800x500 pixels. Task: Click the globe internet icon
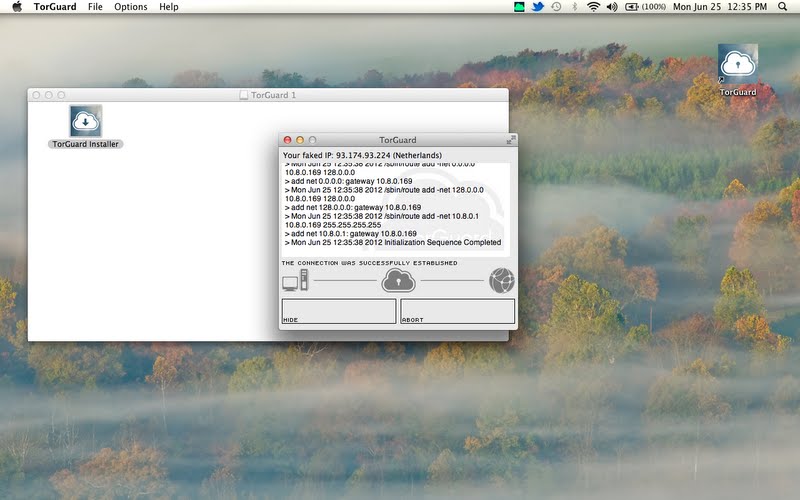[x=502, y=281]
